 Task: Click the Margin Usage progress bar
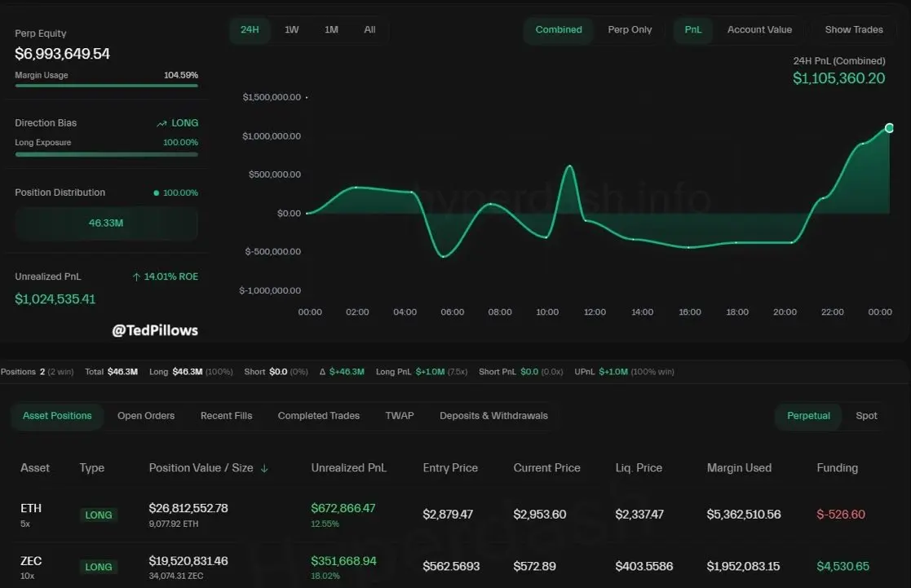[106, 85]
